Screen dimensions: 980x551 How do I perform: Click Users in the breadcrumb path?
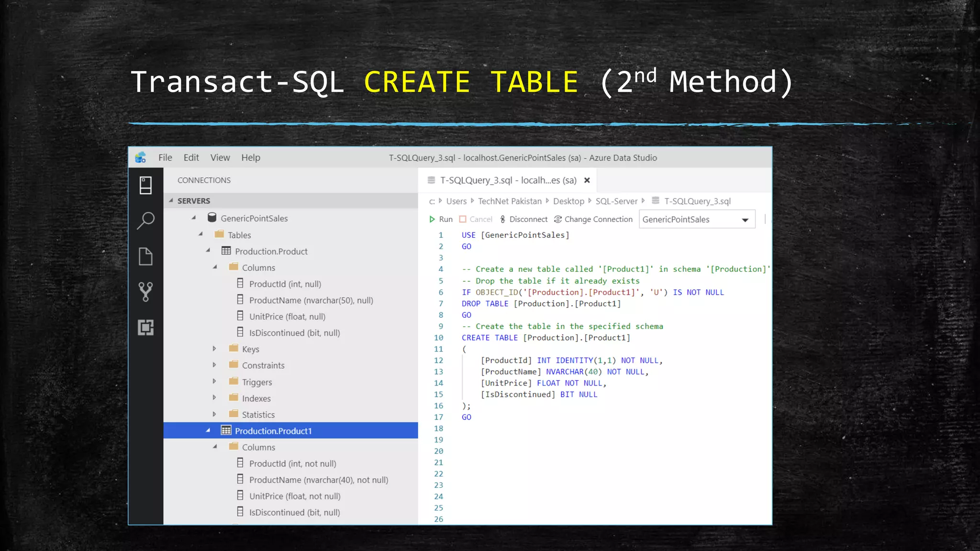click(457, 201)
